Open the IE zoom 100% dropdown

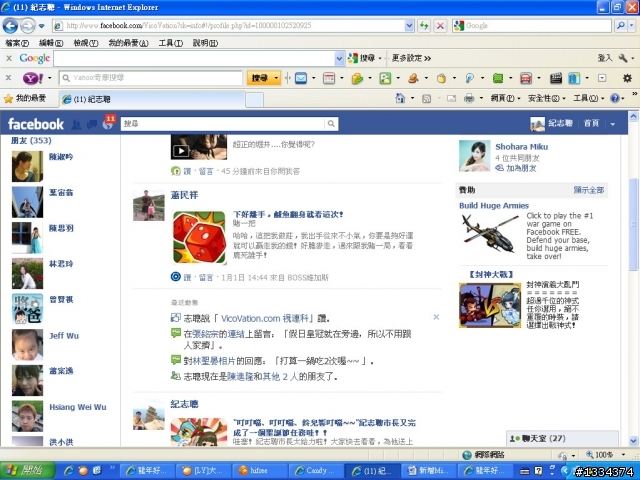point(623,454)
